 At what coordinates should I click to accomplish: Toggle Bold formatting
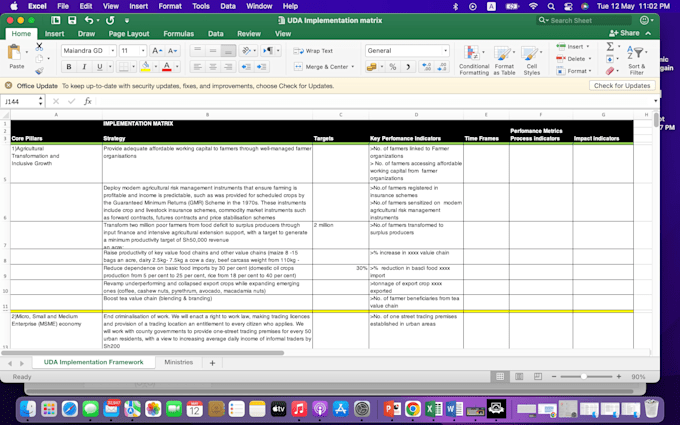(x=69, y=67)
